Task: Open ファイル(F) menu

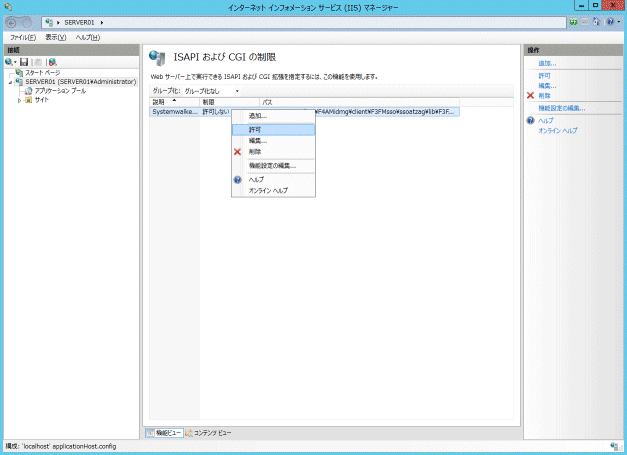Action: [23, 37]
